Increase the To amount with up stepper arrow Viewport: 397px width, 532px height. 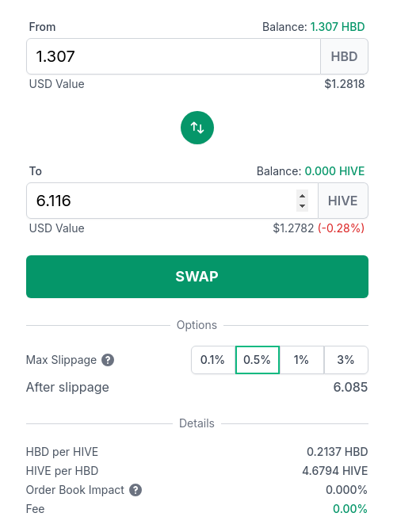302,196
